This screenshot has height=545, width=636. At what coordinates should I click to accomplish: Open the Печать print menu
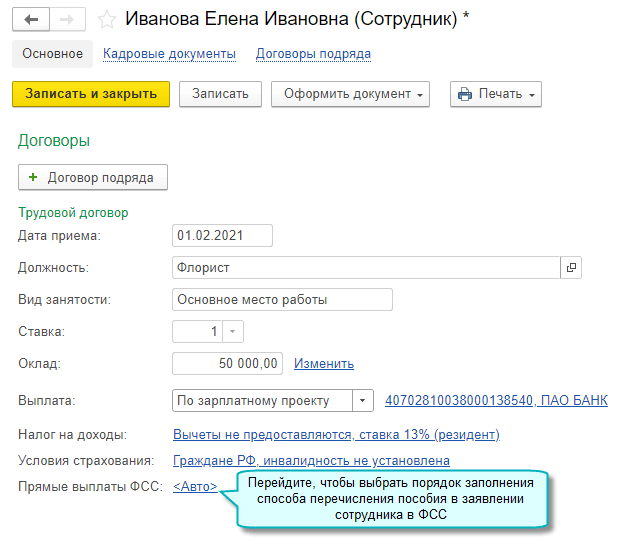[x=495, y=94]
